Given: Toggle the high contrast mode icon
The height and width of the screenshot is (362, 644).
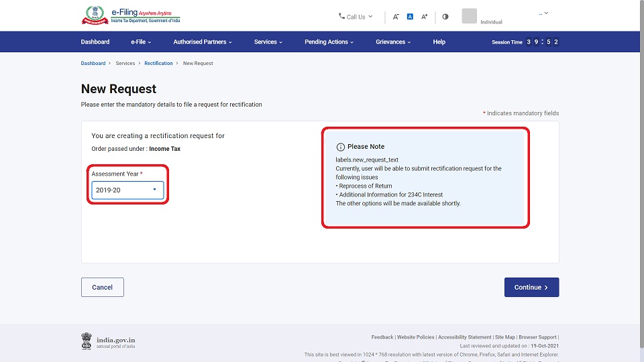Looking at the screenshot, I should click(x=445, y=17).
